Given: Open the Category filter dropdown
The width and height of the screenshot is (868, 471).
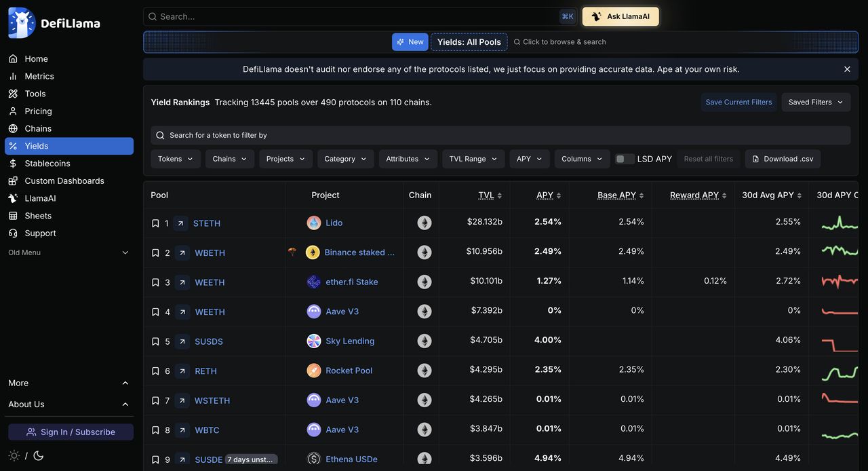Looking at the screenshot, I should click(x=346, y=159).
